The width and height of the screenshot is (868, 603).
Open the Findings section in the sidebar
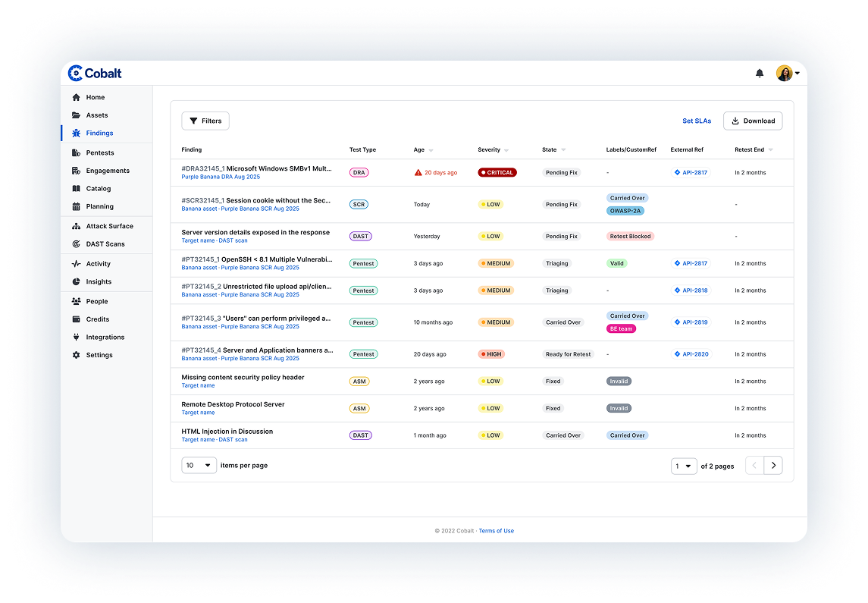click(x=99, y=133)
